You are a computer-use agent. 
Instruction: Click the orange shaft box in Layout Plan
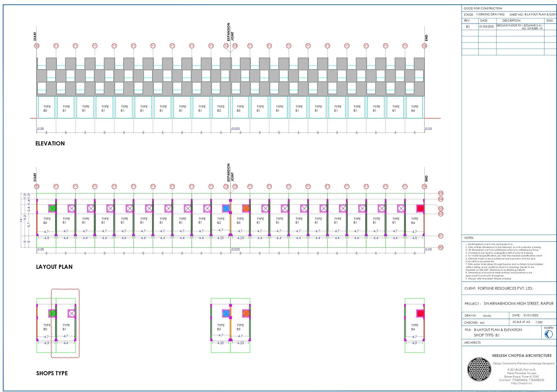click(x=246, y=208)
